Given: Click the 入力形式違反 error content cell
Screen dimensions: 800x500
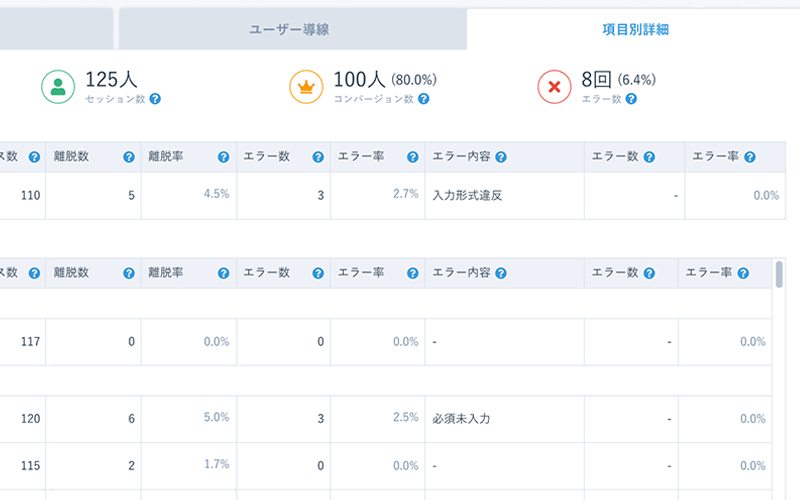Looking at the screenshot, I should (467, 196).
